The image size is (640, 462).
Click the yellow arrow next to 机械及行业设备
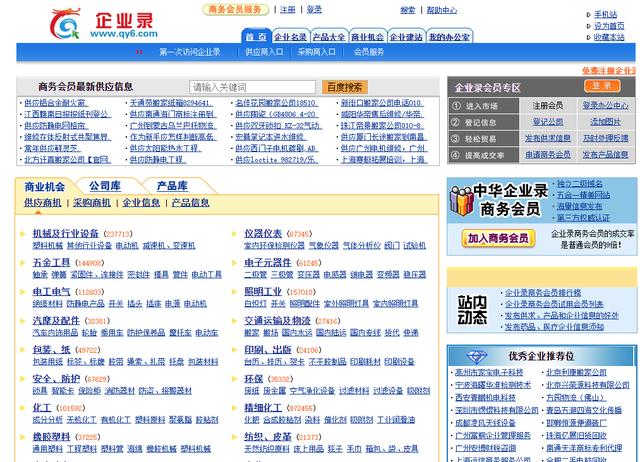(23, 234)
